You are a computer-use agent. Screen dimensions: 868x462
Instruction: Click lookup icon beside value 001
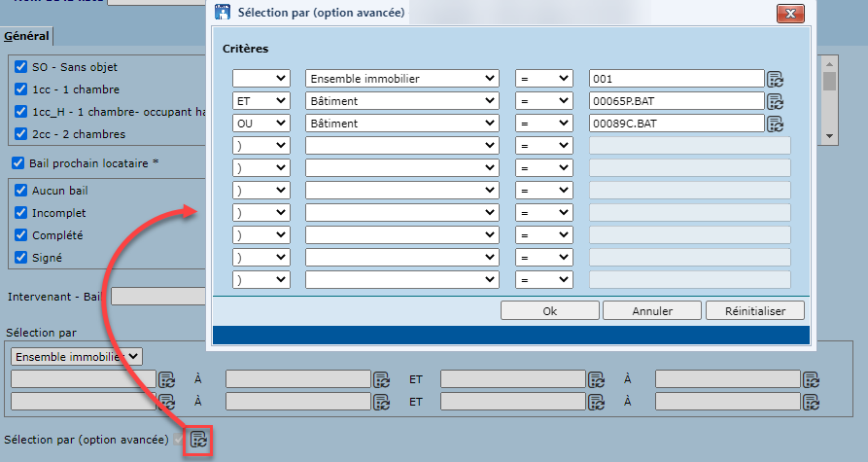point(775,79)
